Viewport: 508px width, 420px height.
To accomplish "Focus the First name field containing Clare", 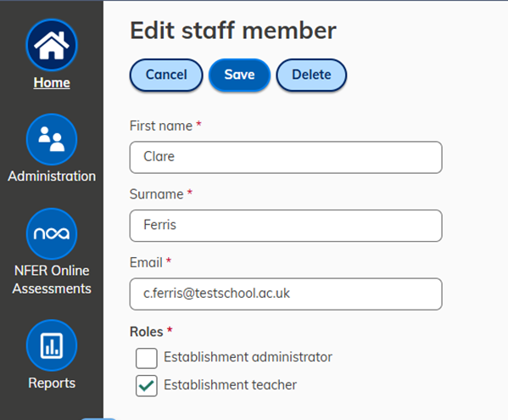I will (x=286, y=157).
